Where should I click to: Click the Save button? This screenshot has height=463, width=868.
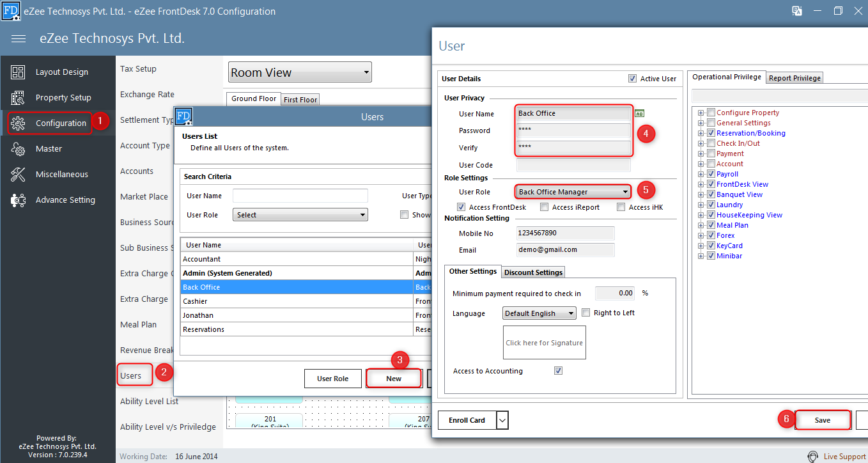[x=823, y=420]
